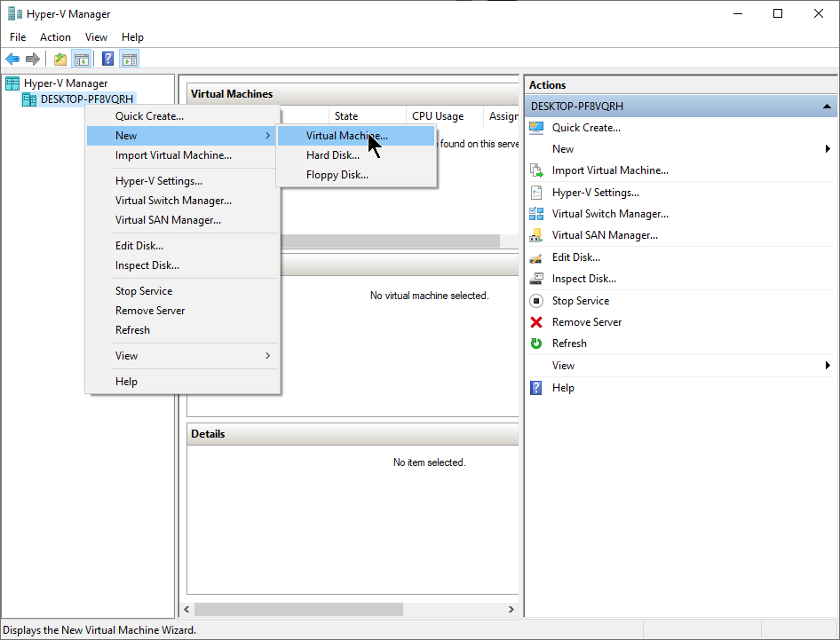Open the Action menu
Image resolution: width=840 pixels, height=640 pixels.
pos(55,37)
